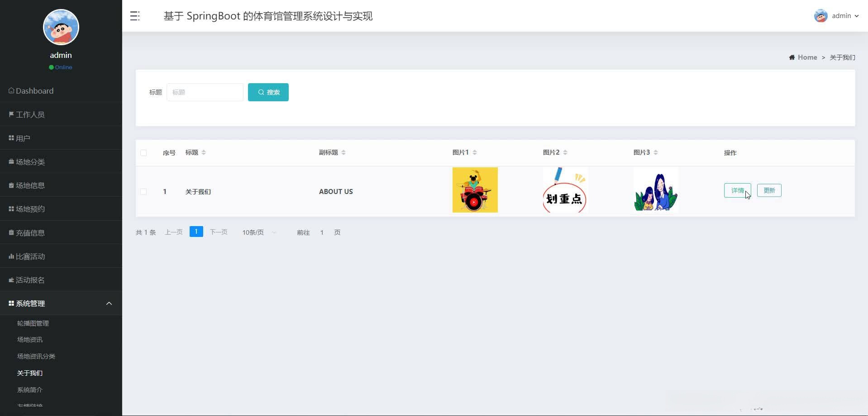Click the 详情 button for 关于我们
Image resolution: width=868 pixels, height=416 pixels.
click(737, 190)
